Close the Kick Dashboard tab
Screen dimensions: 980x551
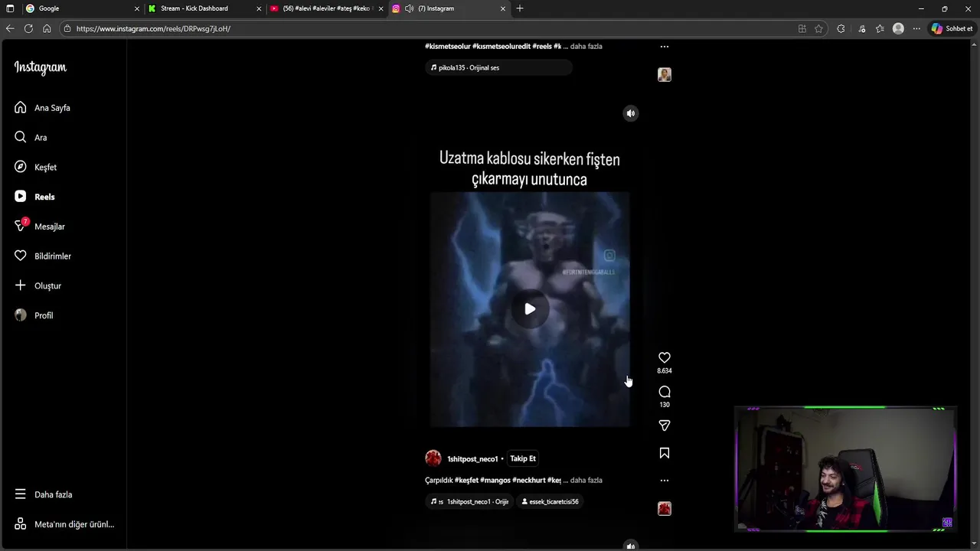[259, 8]
